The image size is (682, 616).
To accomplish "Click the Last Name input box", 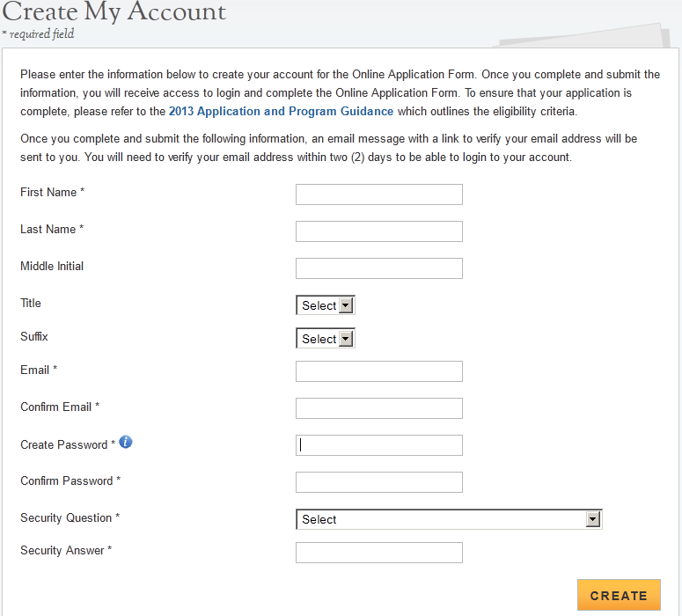I will tap(378, 231).
